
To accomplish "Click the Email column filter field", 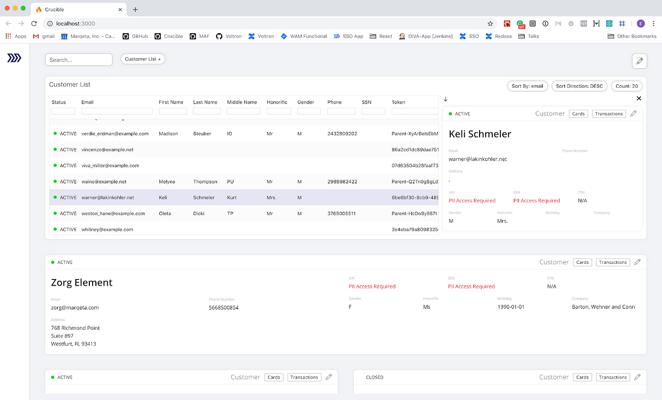I will 115,111.
